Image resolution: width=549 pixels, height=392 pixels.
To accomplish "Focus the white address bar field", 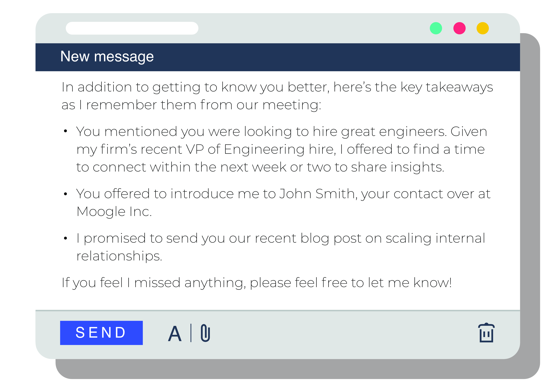I will [x=132, y=28].
